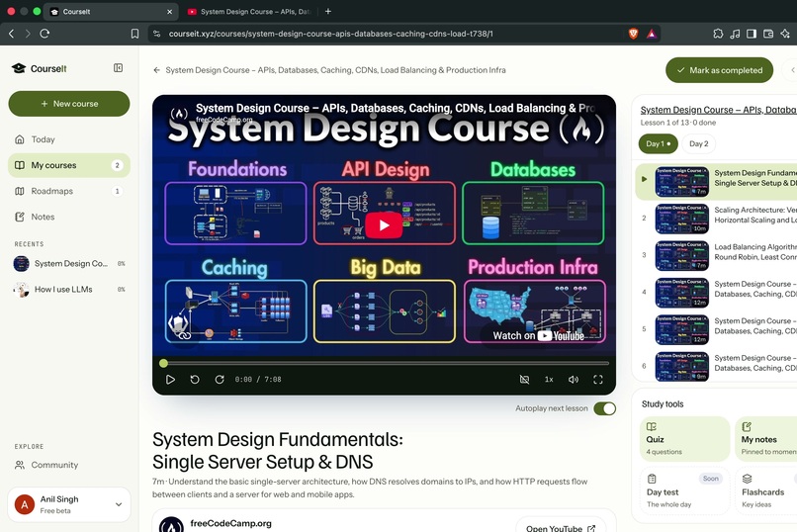Viewport: 797px width, 532px height.
Task: Collapse the CourseIt sidebar panel icon
Action: click(x=118, y=68)
